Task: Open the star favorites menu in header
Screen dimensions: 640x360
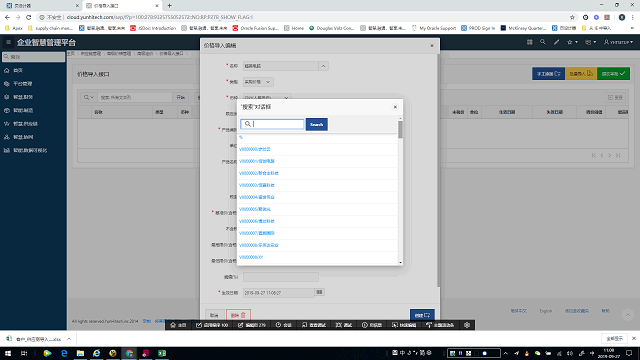Action: click(572, 42)
